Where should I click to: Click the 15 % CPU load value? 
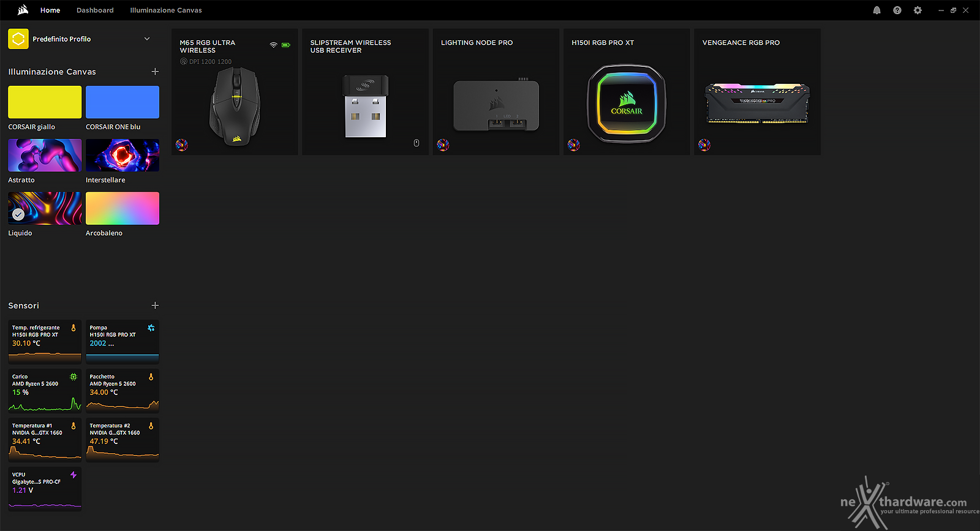coord(20,392)
